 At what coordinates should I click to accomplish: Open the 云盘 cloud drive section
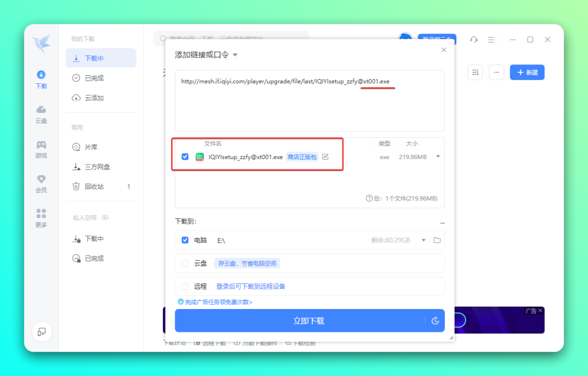[x=41, y=114]
